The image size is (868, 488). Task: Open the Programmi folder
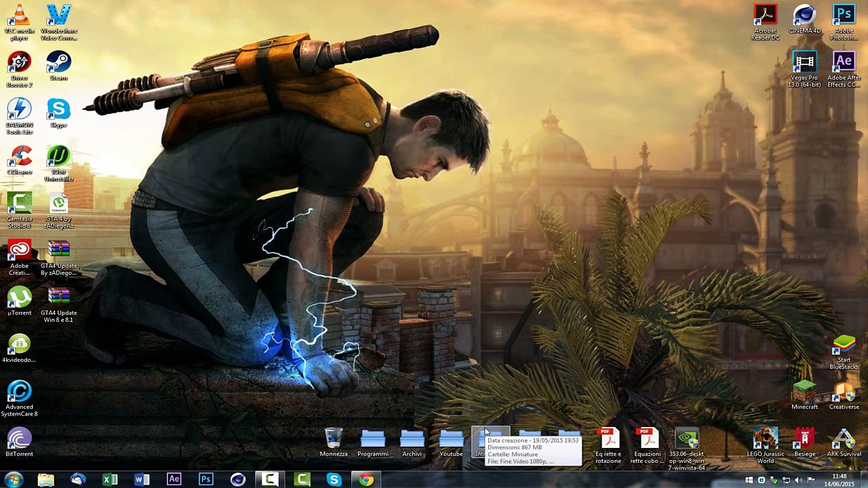[373, 439]
